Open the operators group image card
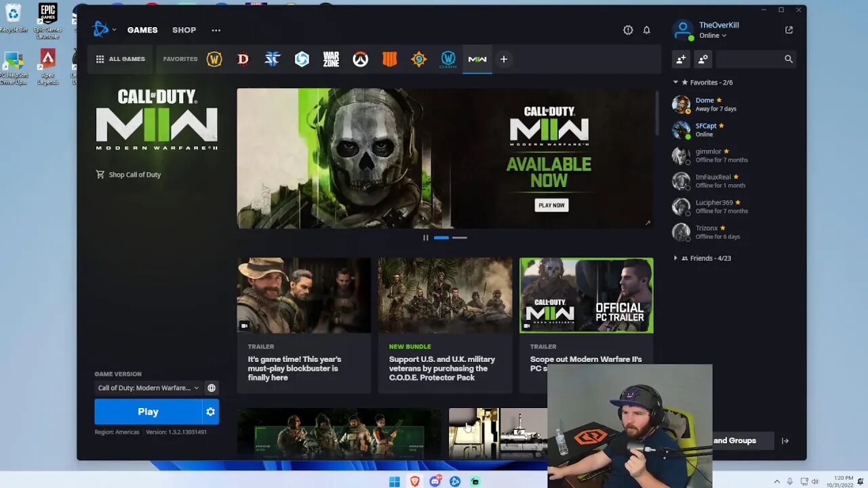 click(339, 434)
